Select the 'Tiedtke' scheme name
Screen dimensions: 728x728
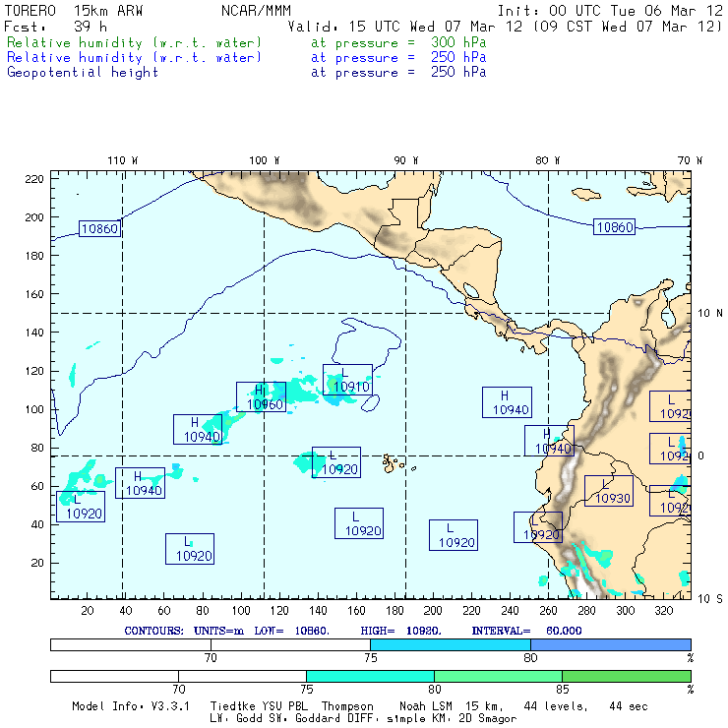232,706
